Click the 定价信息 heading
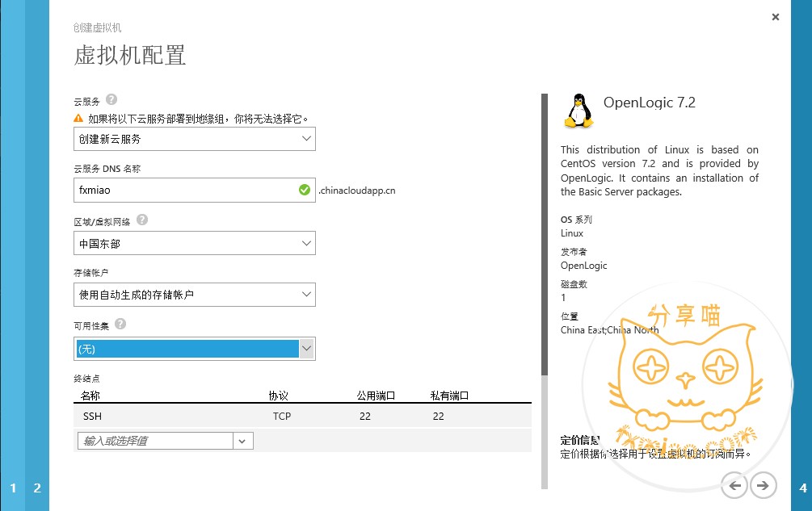812x511 pixels. pyautogui.click(x=580, y=440)
